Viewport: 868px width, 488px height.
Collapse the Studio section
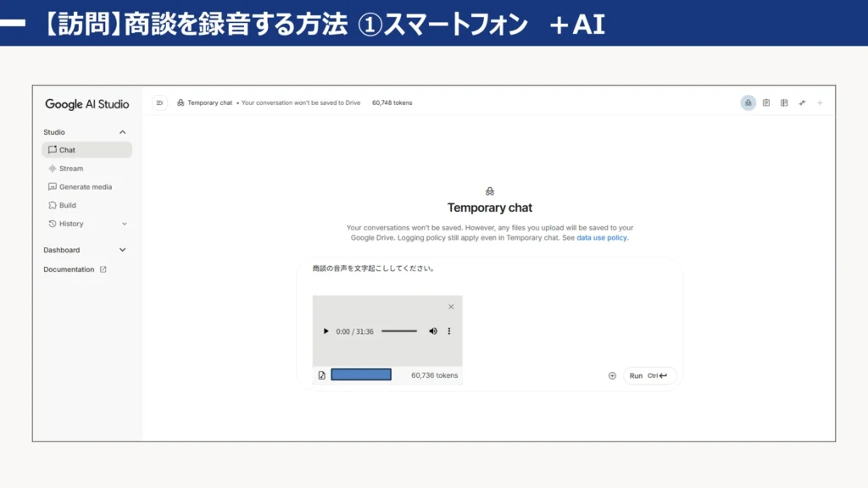pyautogui.click(x=122, y=132)
